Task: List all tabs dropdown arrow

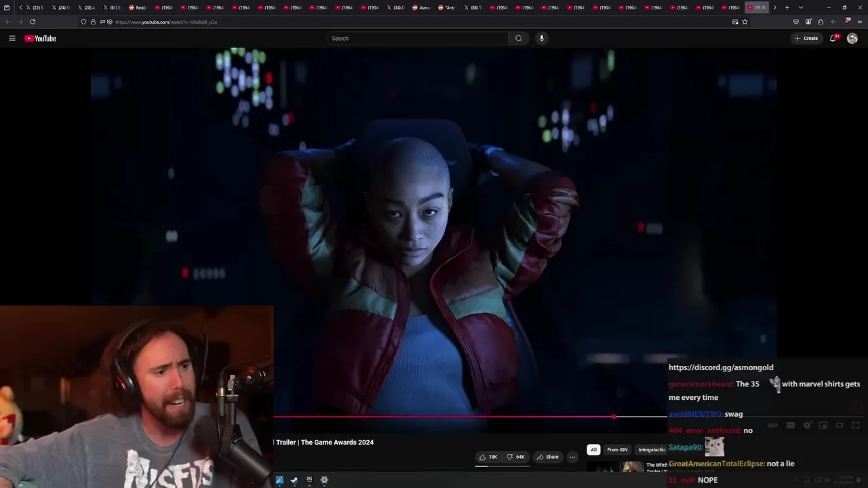Action: [x=800, y=7]
